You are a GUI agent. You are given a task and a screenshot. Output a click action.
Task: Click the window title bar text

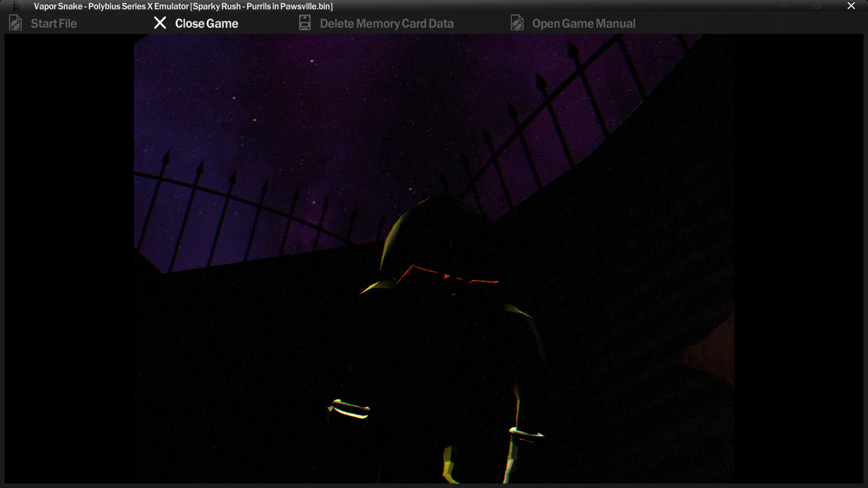(x=183, y=6)
